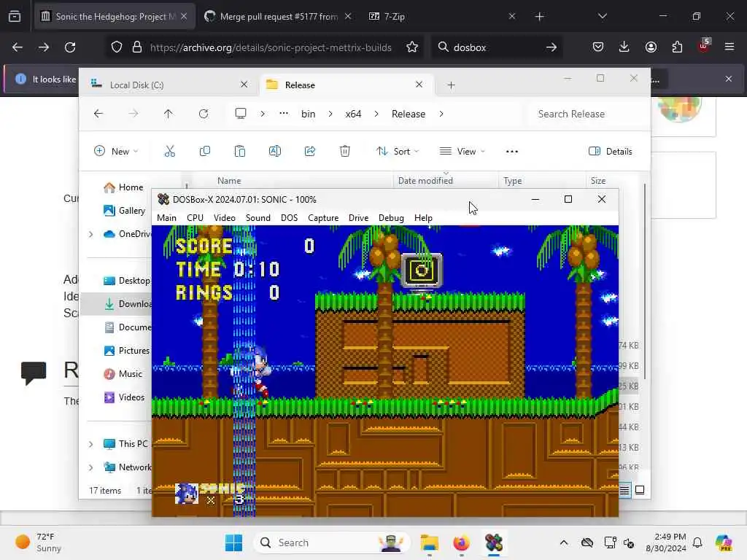The image size is (747, 560).
Task: Select bin in the breadcrumb path
Action: tap(308, 114)
